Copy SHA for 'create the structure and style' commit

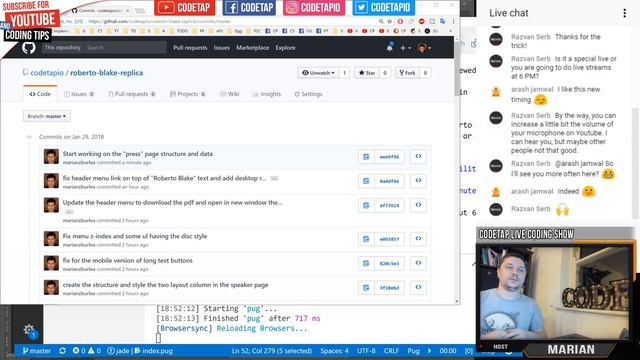coord(366,288)
